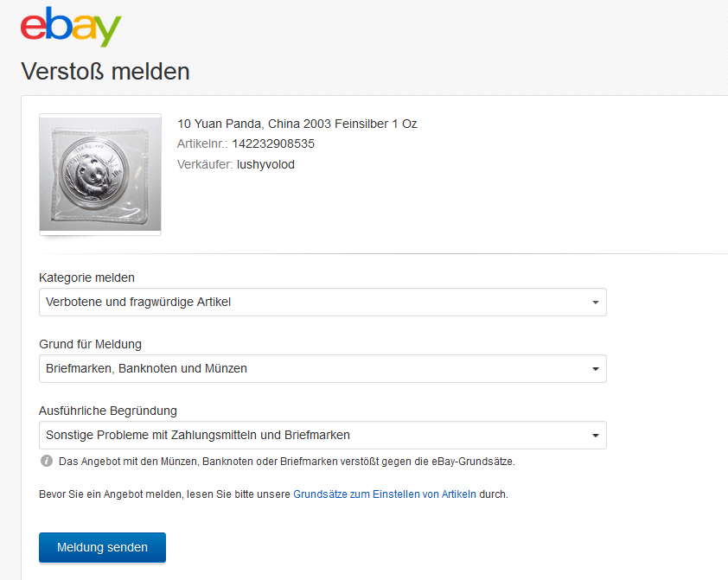Click the 'Artikelnr.:' label
Screen dimensions: 728x580
point(202,143)
